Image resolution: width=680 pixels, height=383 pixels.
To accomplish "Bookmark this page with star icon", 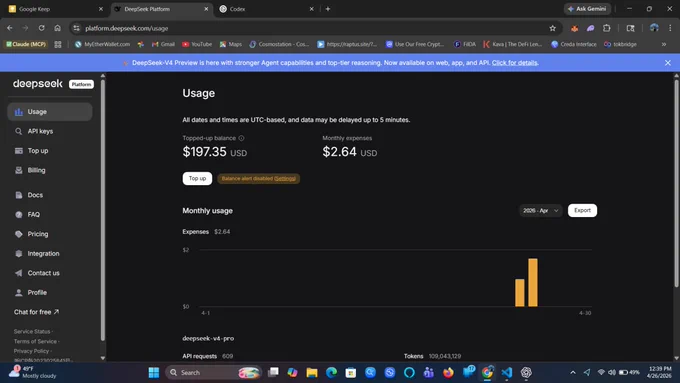I will (552, 28).
